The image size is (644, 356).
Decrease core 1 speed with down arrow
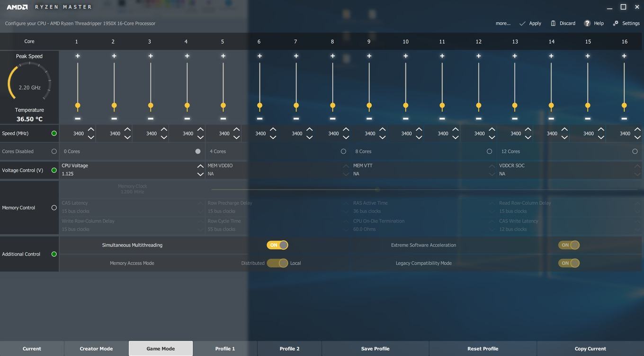[91, 137]
